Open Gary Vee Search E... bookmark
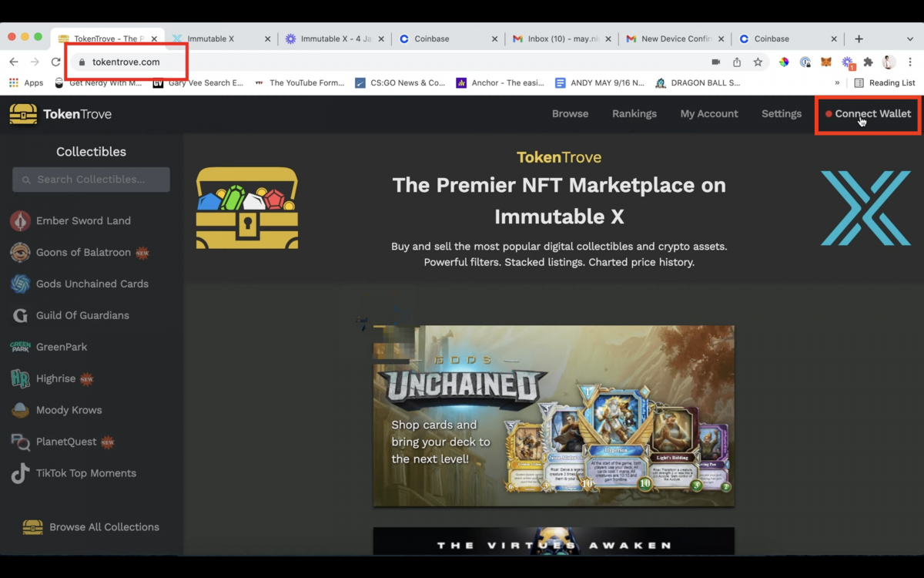Viewport: 924px width, 578px height. (198, 82)
